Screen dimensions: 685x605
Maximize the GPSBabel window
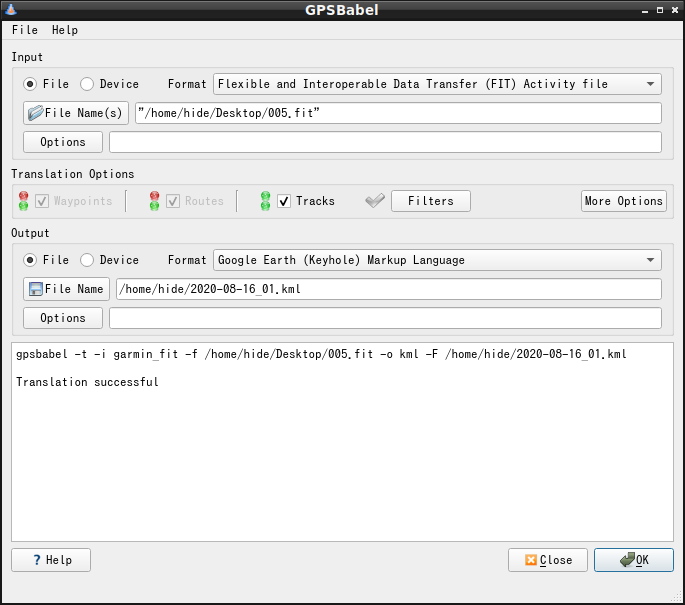pos(660,10)
